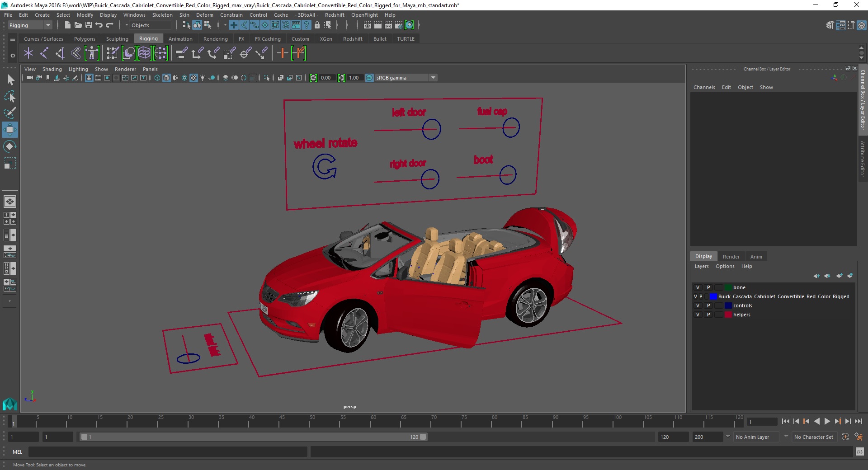Image resolution: width=868 pixels, height=470 pixels.
Task: Activate the Rotate tool in the toolbox
Action: (x=10, y=146)
